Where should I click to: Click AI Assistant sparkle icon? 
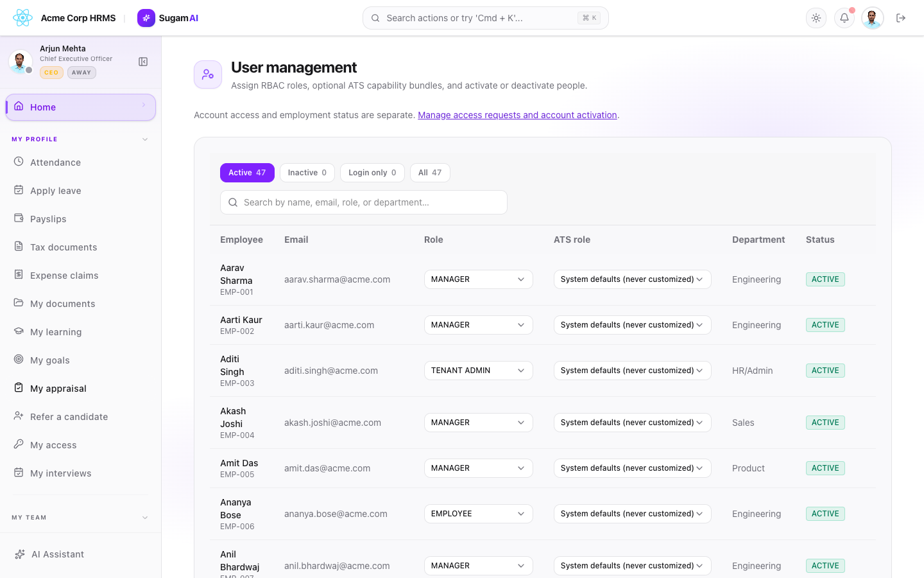[x=20, y=554]
